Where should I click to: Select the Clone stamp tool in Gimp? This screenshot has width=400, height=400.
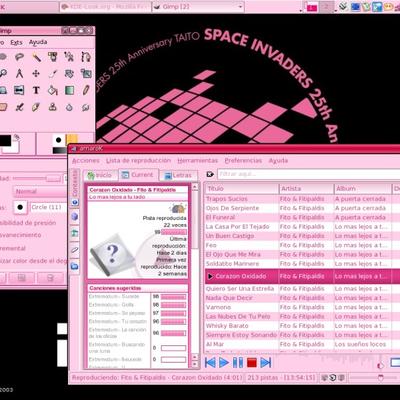[53, 107]
